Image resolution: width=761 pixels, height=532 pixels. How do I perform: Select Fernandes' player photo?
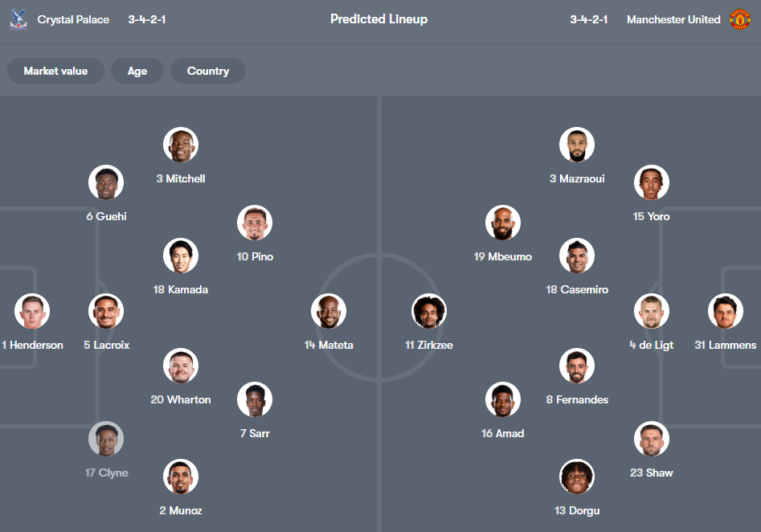[x=576, y=366]
